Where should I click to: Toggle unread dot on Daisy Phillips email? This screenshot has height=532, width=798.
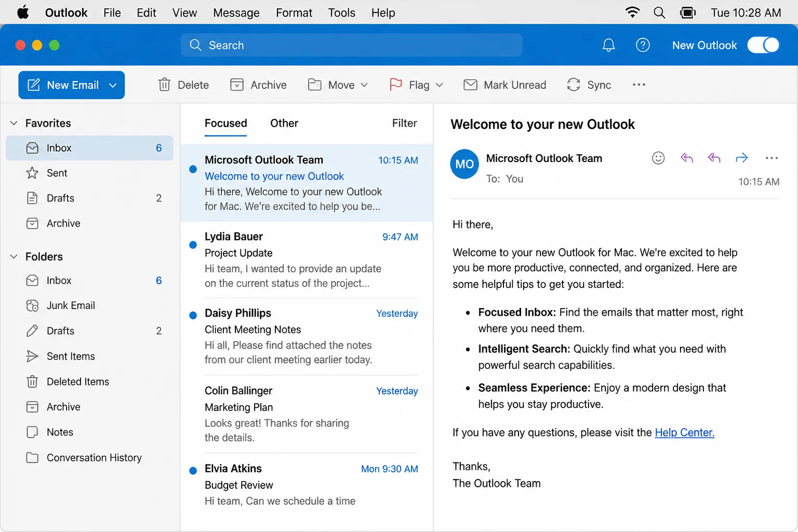pos(193,315)
